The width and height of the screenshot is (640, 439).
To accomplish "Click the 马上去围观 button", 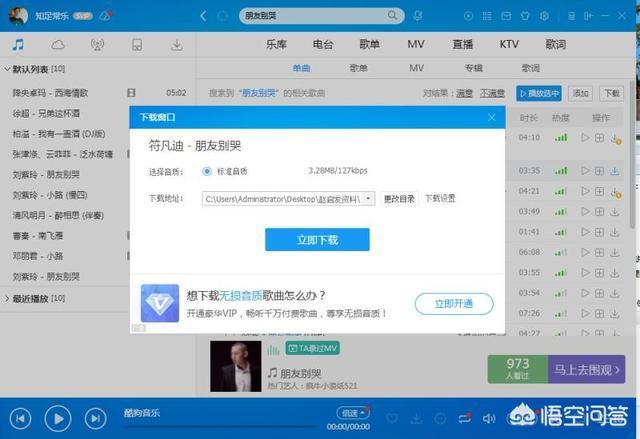I will [587, 370].
